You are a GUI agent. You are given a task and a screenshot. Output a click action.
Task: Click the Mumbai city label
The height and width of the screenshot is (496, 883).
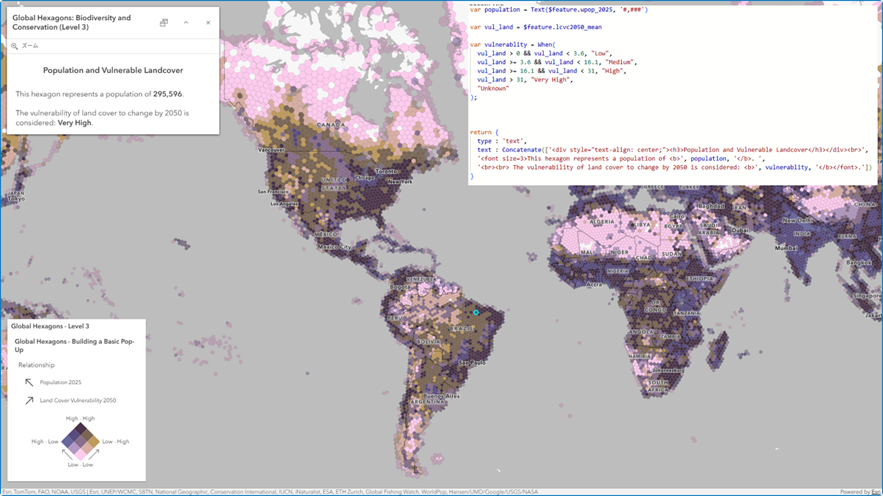(786, 248)
